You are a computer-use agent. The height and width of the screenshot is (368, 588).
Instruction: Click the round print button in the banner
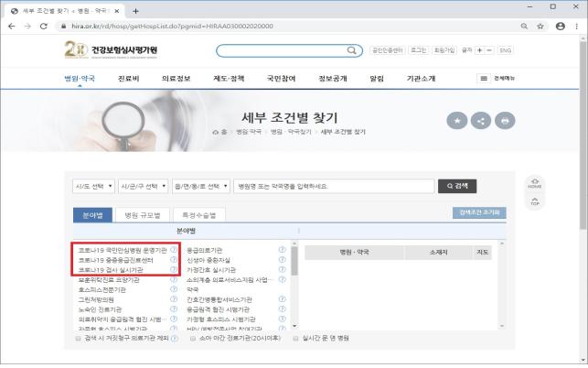pyautogui.click(x=505, y=121)
